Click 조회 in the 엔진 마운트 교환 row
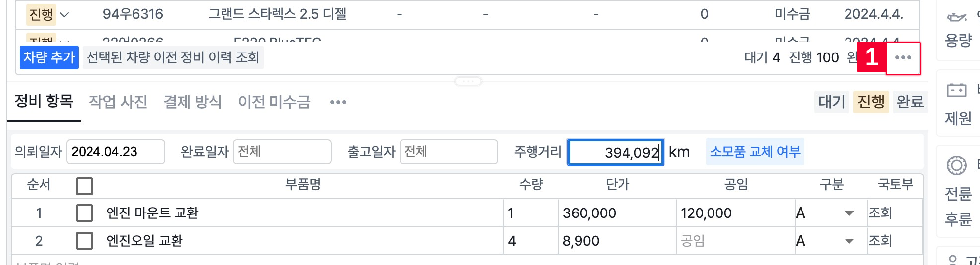The width and height of the screenshot is (980, 265). tap(880, 213)
